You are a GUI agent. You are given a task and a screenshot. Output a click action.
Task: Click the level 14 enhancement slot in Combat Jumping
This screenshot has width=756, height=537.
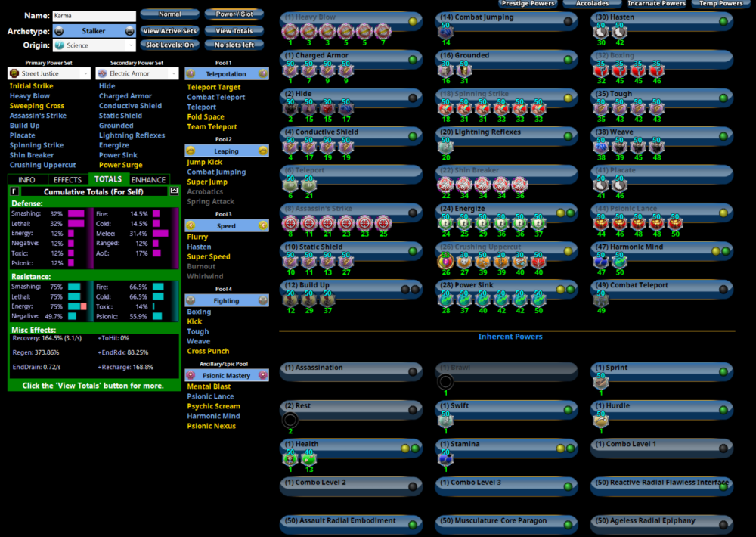446,31
